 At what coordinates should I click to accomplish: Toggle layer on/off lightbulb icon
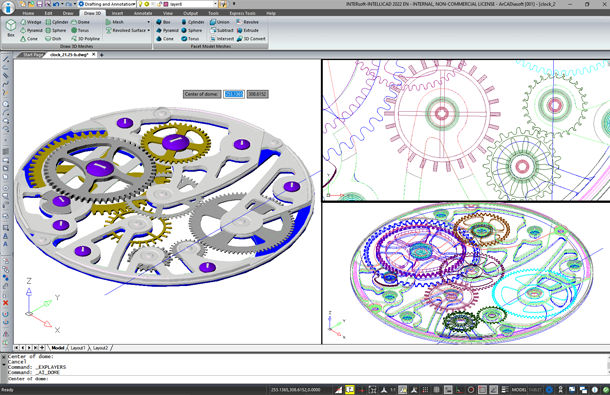click(x=140, y=4)
